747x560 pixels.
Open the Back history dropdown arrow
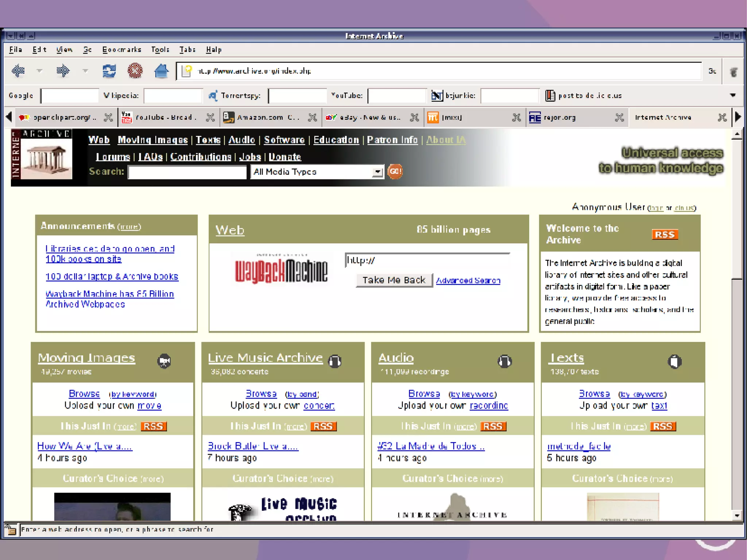point(39,71)
